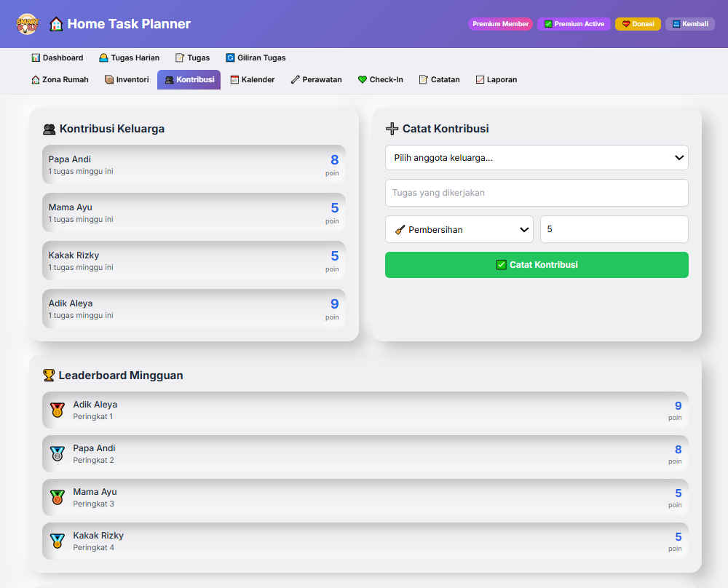Click the points field showing 5
This screenshot has width=728, height=588.
coord(614,229)
